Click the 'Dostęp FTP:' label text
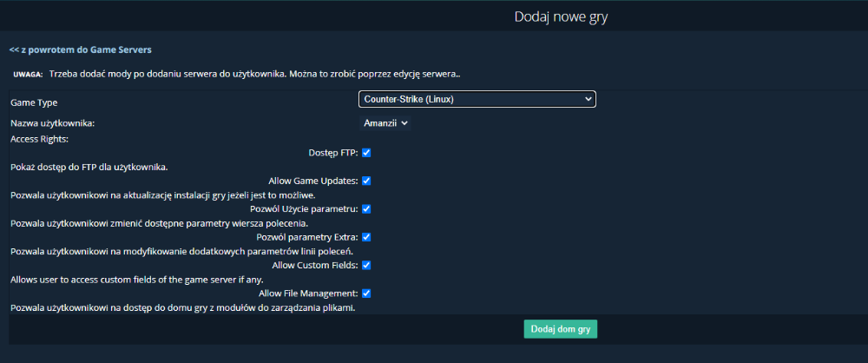This screenshot has height=363, width=868. pos(334,152)
